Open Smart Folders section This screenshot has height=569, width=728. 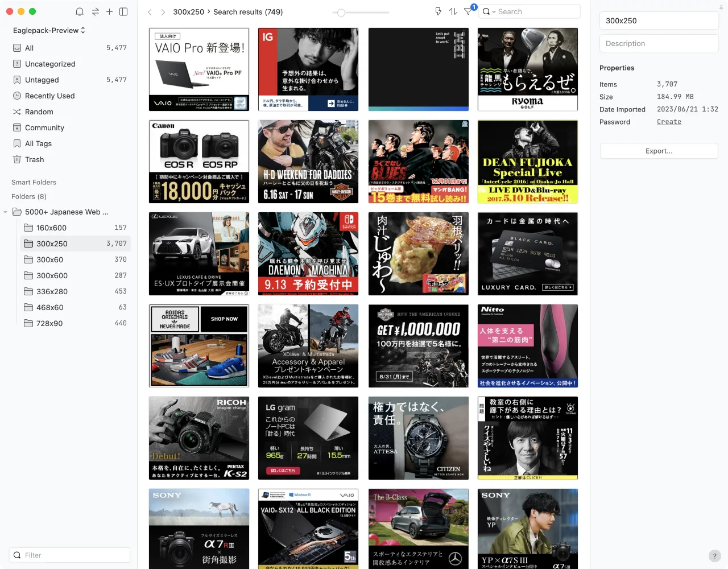click(34, 182)
